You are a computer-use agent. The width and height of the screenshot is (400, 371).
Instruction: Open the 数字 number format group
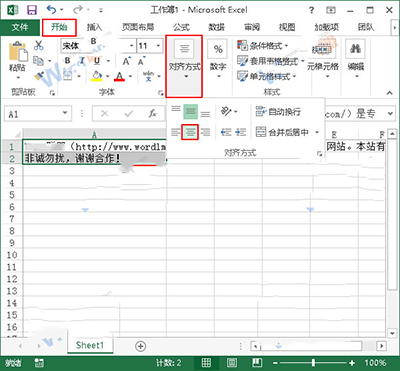coord(218,60)
